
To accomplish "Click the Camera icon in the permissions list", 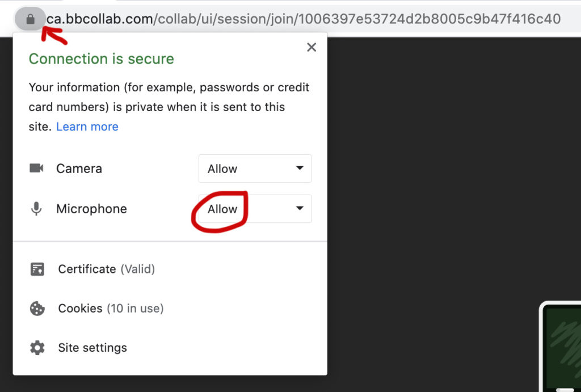I will (x=36, y=168).
